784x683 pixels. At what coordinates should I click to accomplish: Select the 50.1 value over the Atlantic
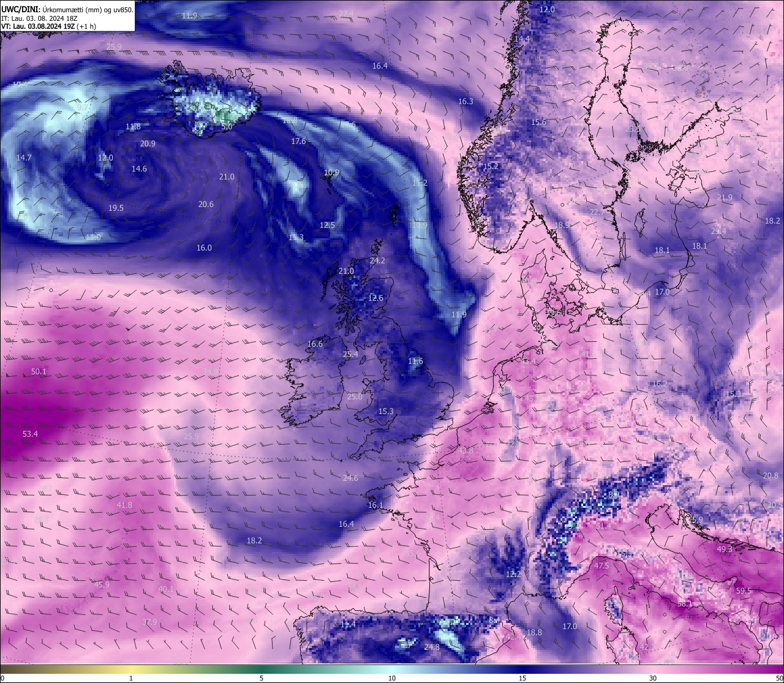point(39,371)
